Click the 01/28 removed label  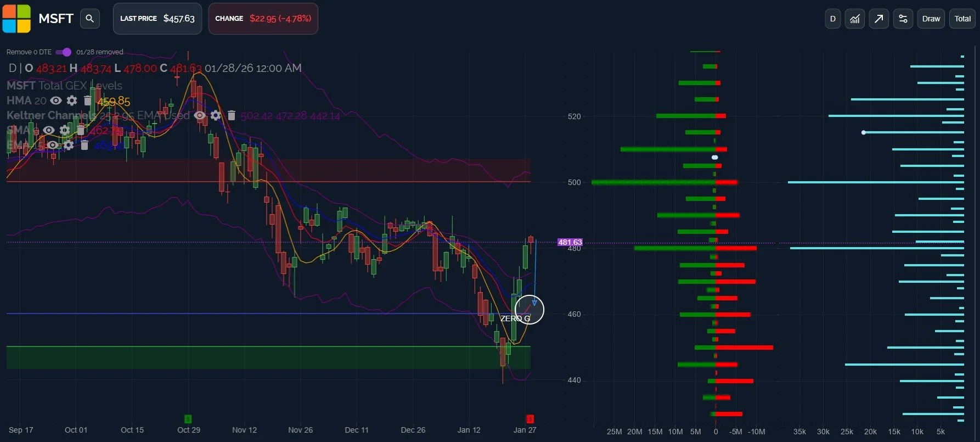100,52
